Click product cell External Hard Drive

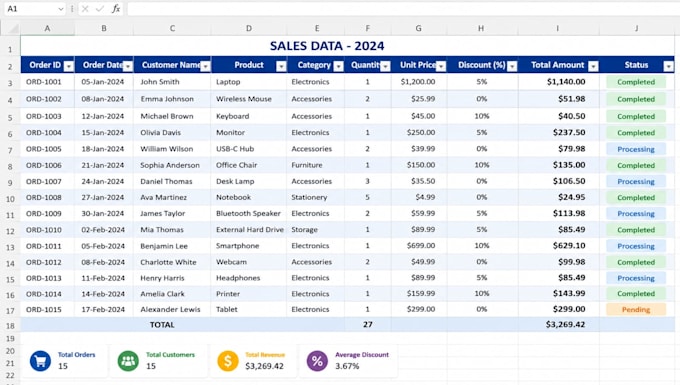point(250,230)
